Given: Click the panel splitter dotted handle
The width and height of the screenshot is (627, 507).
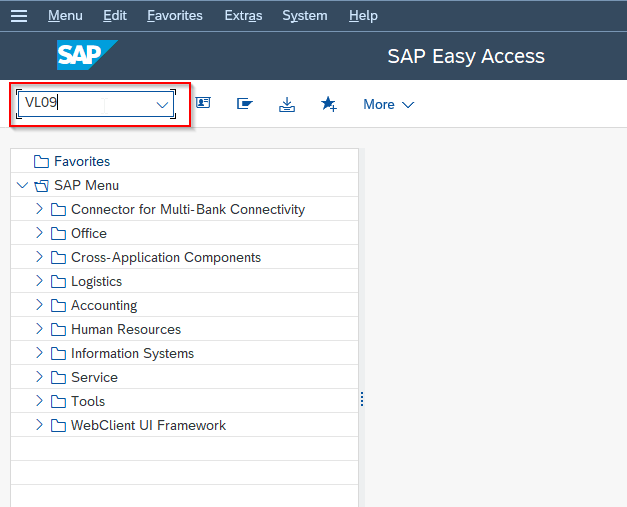Looking at the screenshot, I should [362, 399].
